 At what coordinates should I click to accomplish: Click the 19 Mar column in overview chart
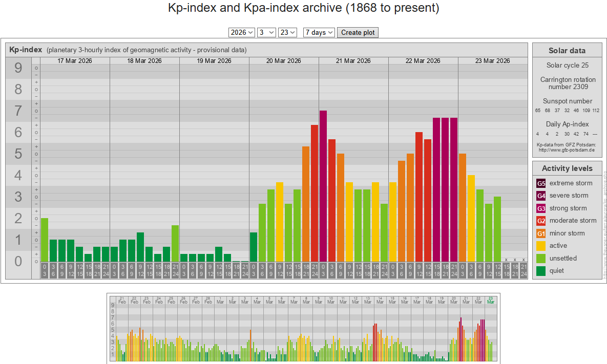(442, 329)
